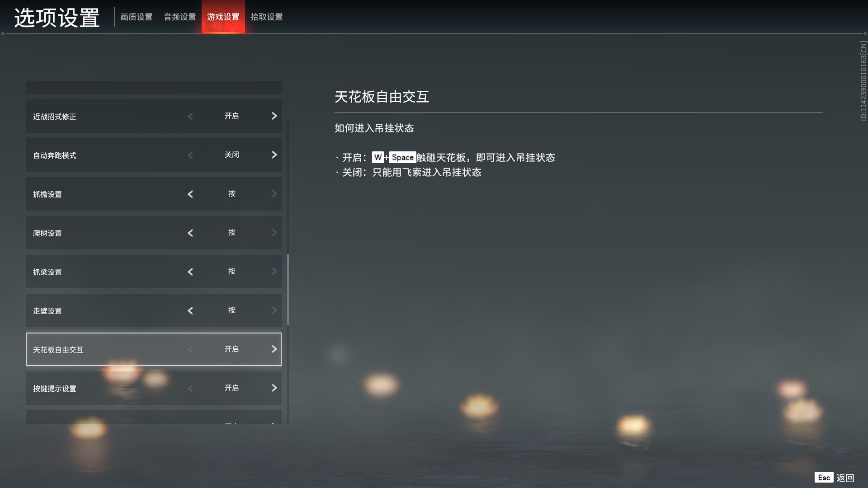Switch to 音频设置 tab
Viewport: 868px width, 488px height.
[180, 17]
